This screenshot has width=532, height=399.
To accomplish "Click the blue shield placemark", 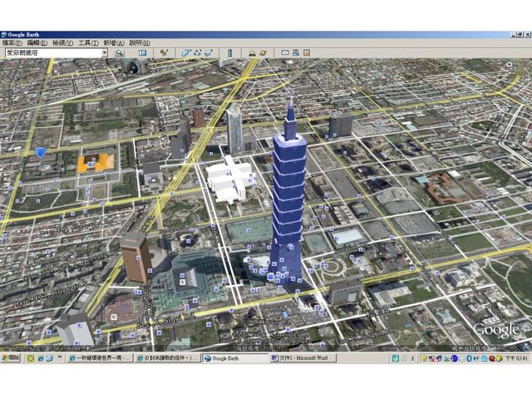I will click(40, 153).
